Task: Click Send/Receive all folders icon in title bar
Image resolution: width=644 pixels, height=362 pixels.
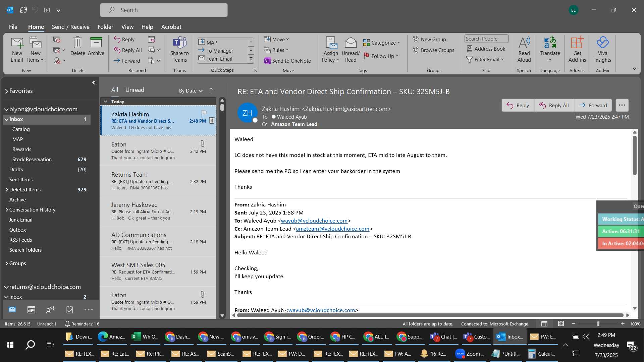Action: click(x=23, y=10)
